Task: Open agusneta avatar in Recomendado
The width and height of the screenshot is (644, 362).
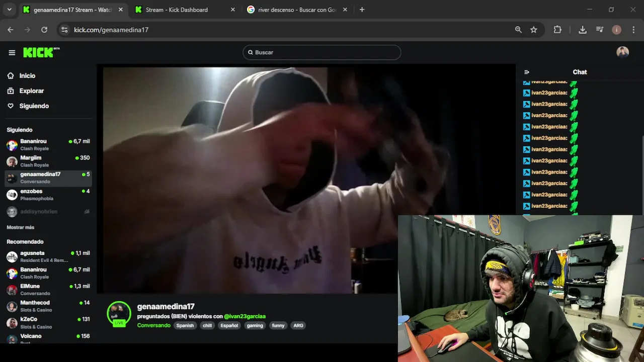Action: tap(12, 257)
